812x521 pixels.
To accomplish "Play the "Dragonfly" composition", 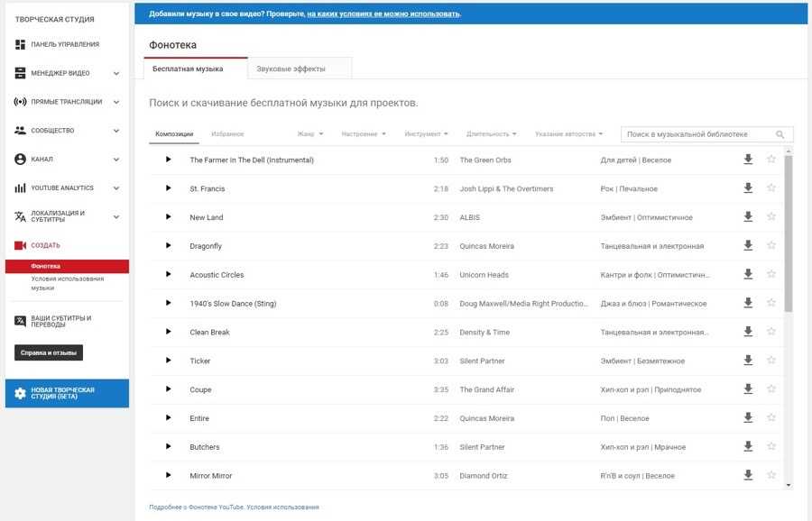I will tap(168, 246).
